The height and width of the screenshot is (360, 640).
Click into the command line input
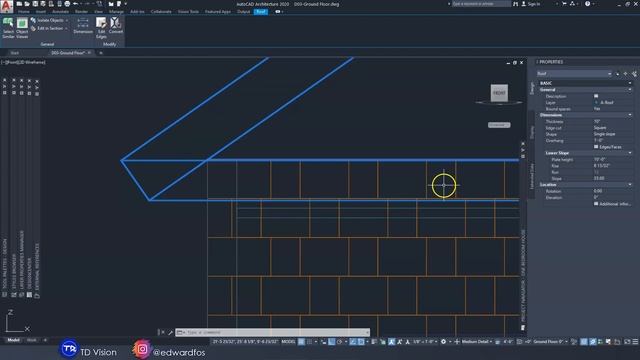tap(273, 332)
